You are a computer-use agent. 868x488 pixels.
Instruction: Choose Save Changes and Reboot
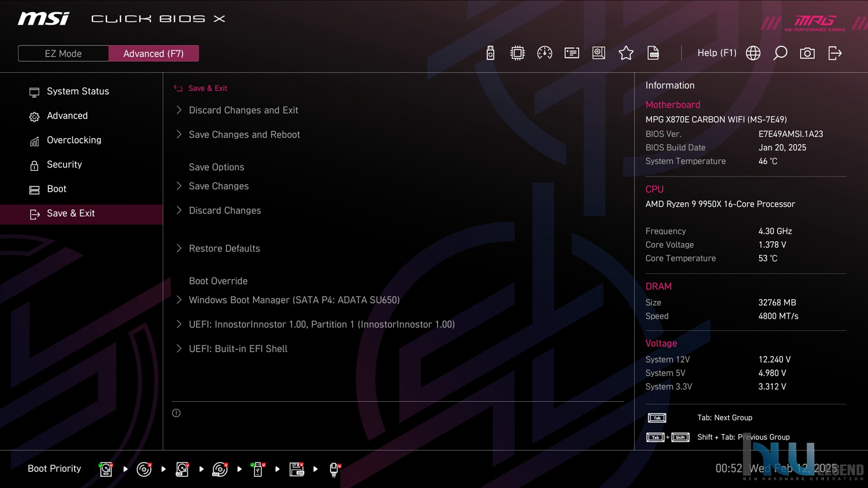click(x=244, y=135)
